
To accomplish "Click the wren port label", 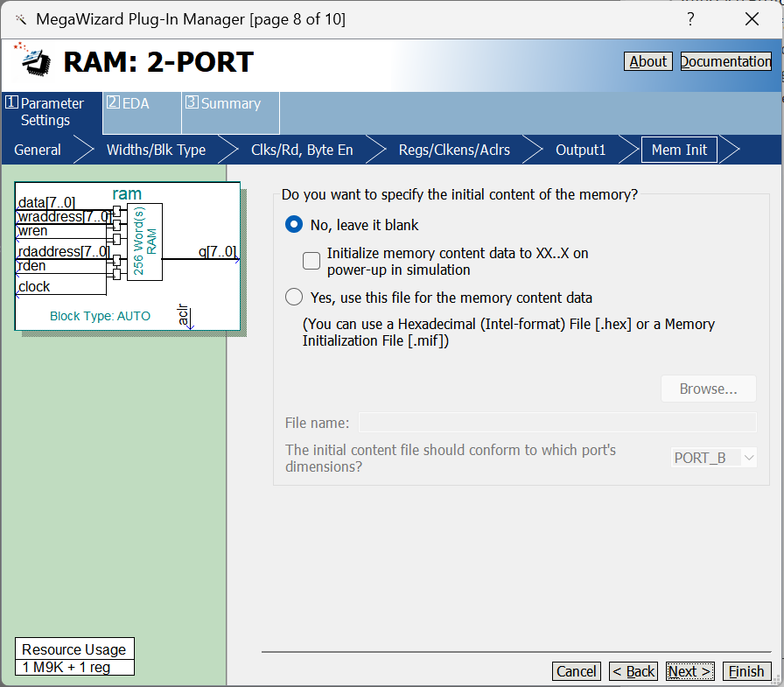I will (33, 231).
